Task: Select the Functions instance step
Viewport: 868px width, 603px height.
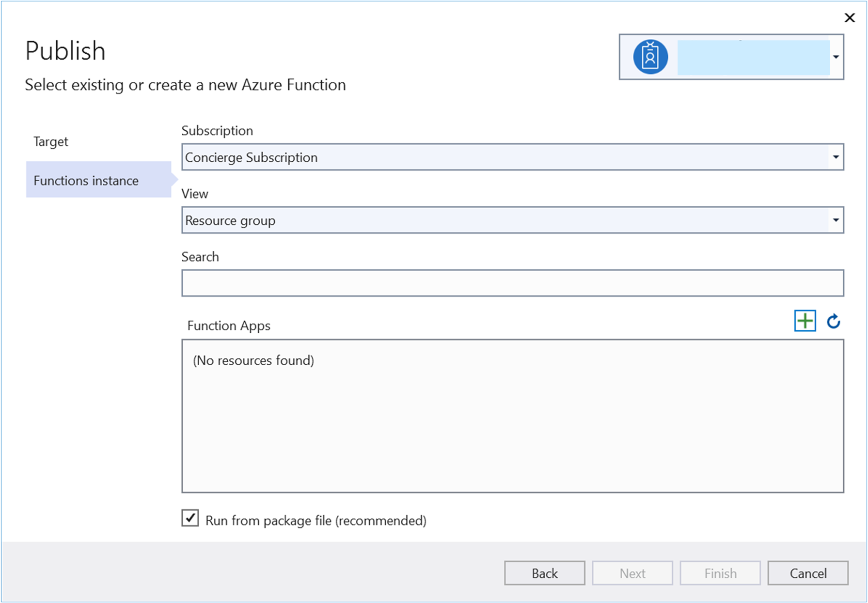Action: [98, 180]
